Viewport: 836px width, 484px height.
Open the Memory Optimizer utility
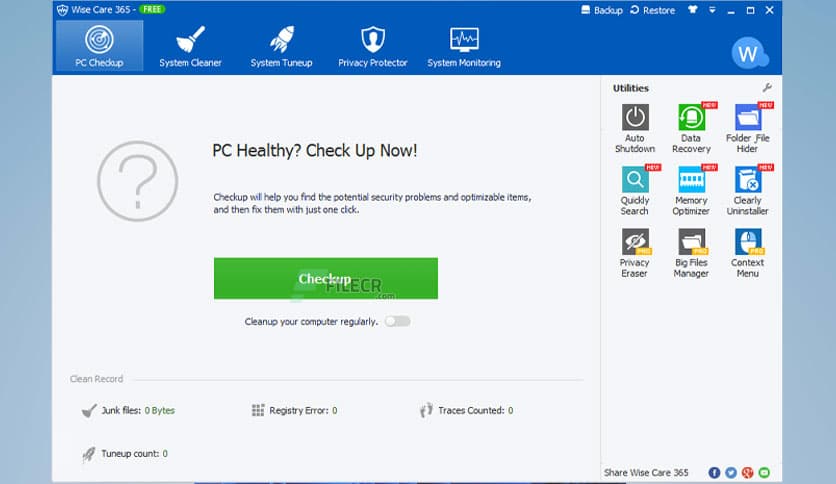692,190
